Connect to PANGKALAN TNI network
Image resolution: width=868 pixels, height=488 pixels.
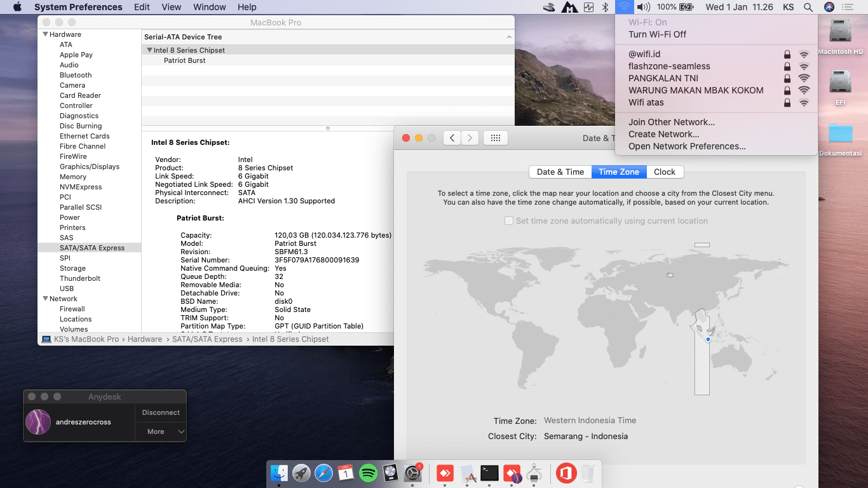[x=716, y=78]
